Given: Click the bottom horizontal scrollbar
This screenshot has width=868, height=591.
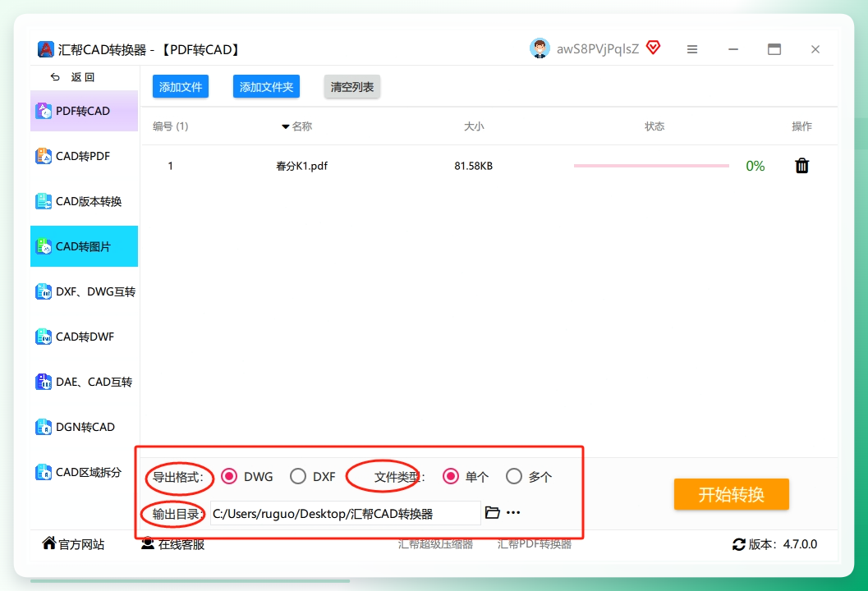Looking at the screenshot, I should point(190,581).
